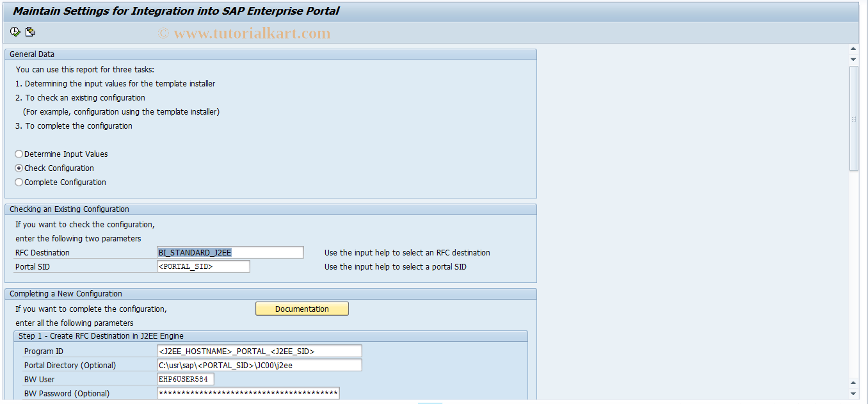The image size is (868, 404).
Task: Click page-up arrow above the bottom scroll arrow
Action: tap(853, 382)
